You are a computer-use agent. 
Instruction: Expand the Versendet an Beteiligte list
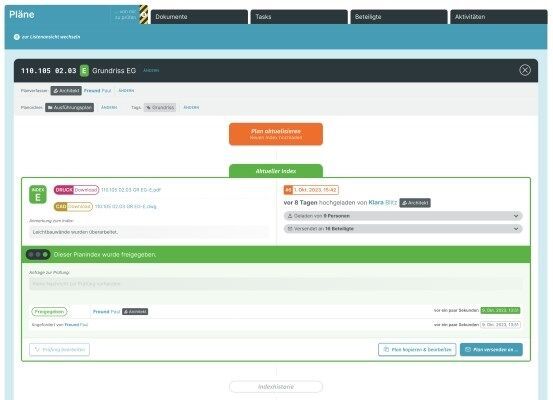[403, 229]
